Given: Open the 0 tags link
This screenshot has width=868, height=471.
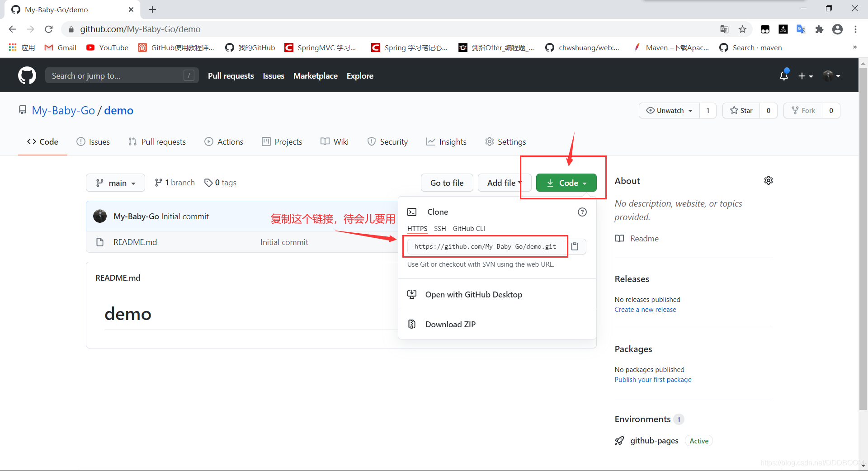Looking at the screenshot, I should 221,183.
